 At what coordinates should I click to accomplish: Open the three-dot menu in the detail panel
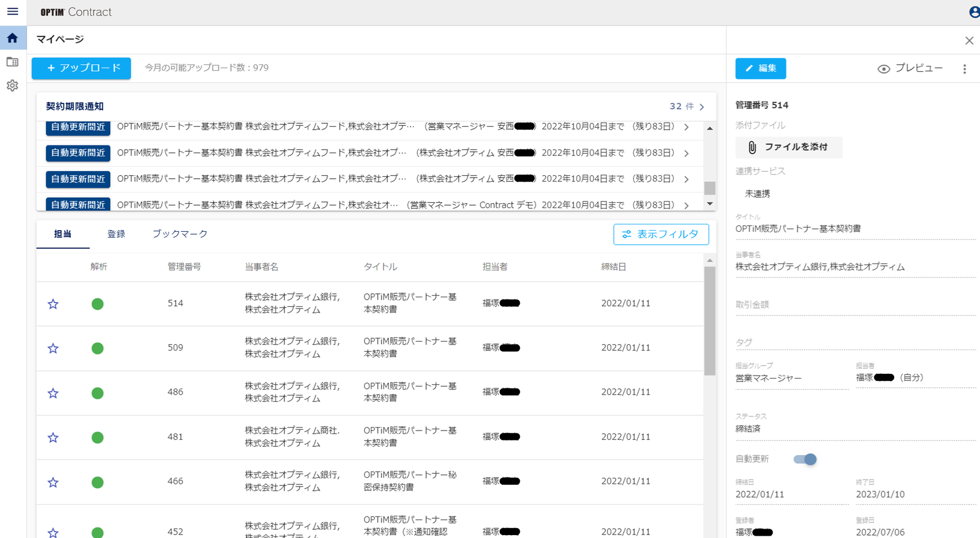pyautogui.click(x=964, y=68)
